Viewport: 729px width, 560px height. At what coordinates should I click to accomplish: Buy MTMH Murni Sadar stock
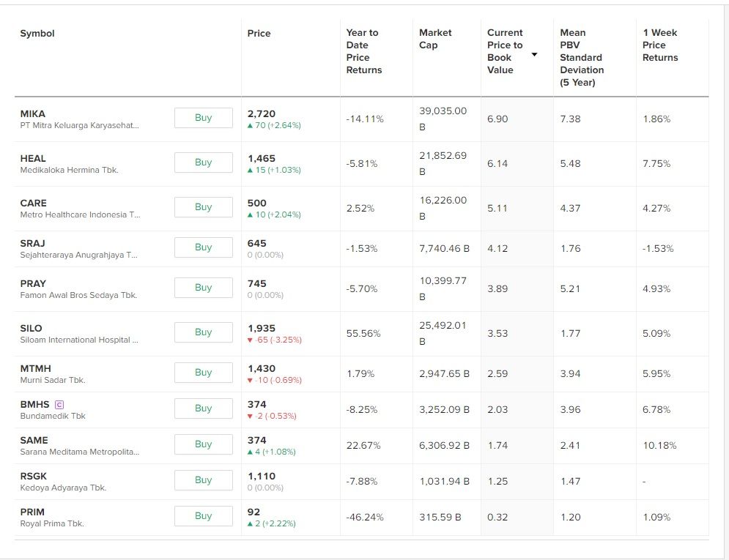(x=203, y=373)
